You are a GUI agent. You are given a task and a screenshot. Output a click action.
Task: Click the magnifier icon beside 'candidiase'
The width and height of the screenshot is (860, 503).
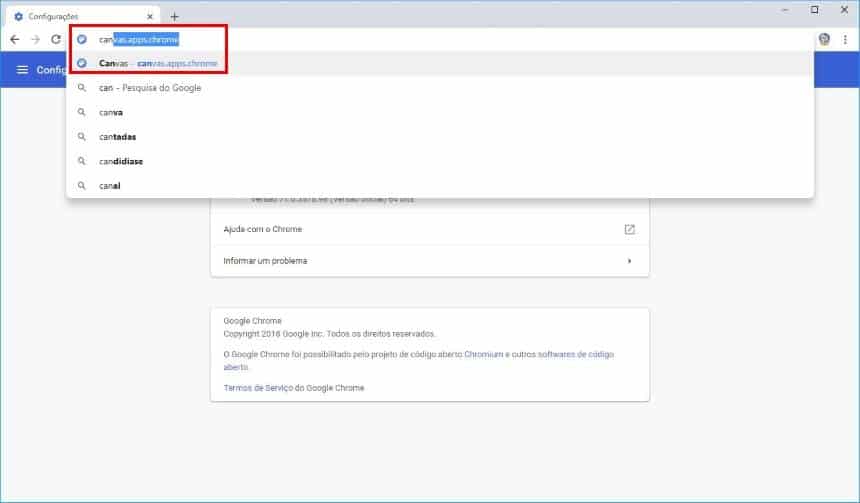[x=82, y=161]
